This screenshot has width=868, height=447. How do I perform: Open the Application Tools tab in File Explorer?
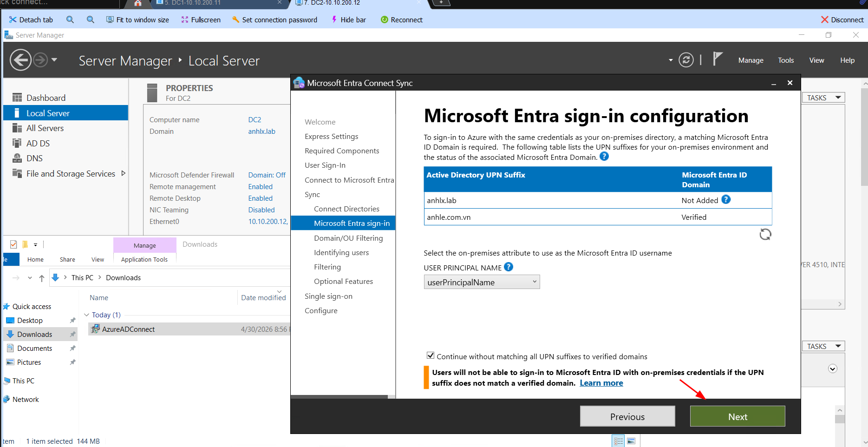click(144, 260)
